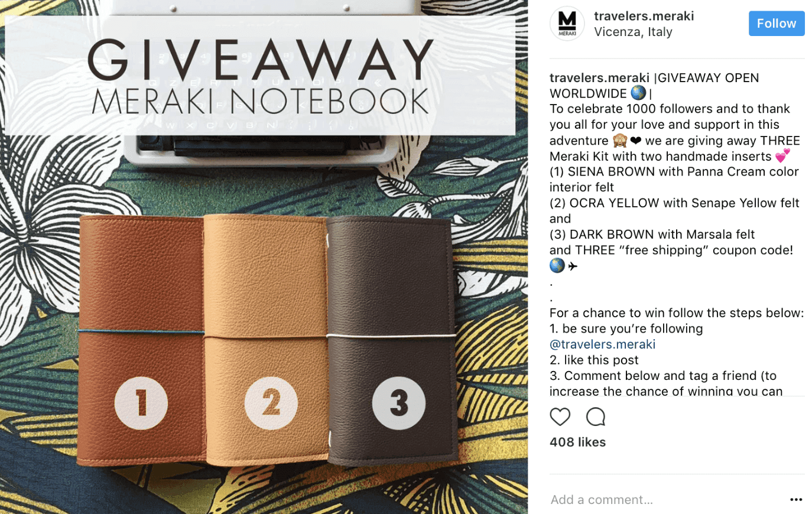Focus the Add a comment field
Image resolution: width=812 pixels, height=514 pixels.
click(x=665, y=500)
